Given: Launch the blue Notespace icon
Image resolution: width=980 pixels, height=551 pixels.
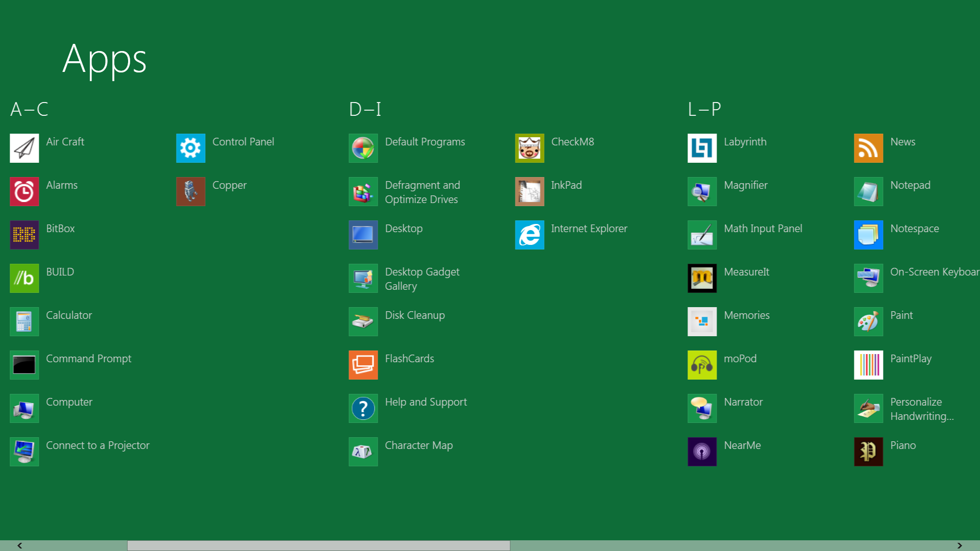Looking at the screenshot, I should [x=869, y=235].
